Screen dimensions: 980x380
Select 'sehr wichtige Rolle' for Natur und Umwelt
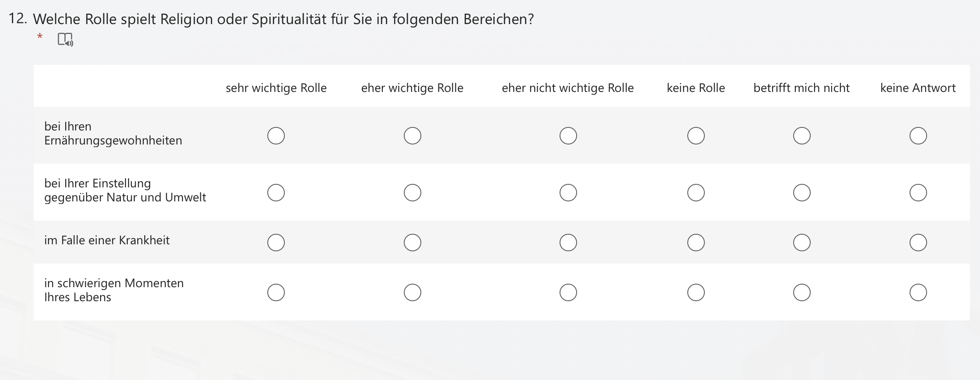tap(276, 193)
